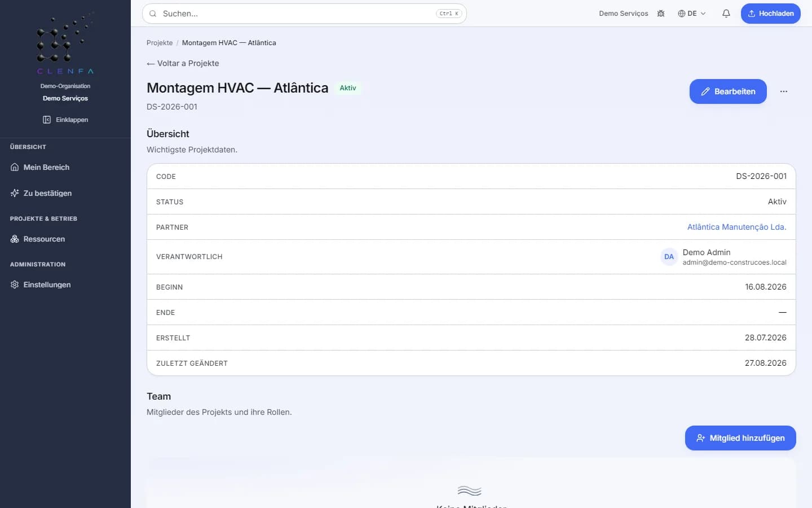Click the Mitglied hinzufügen button
812x508 pixels.
[740, 438]
